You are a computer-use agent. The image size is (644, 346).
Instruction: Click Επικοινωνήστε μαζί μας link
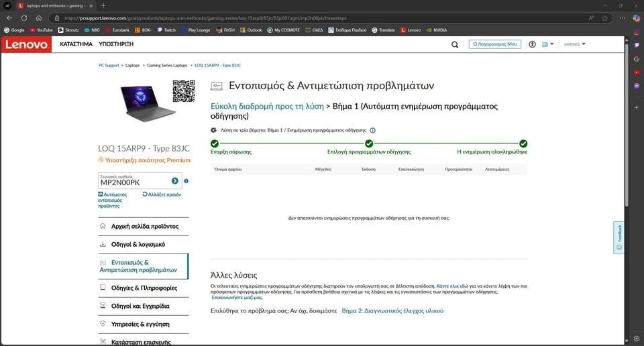click(237, 297)
